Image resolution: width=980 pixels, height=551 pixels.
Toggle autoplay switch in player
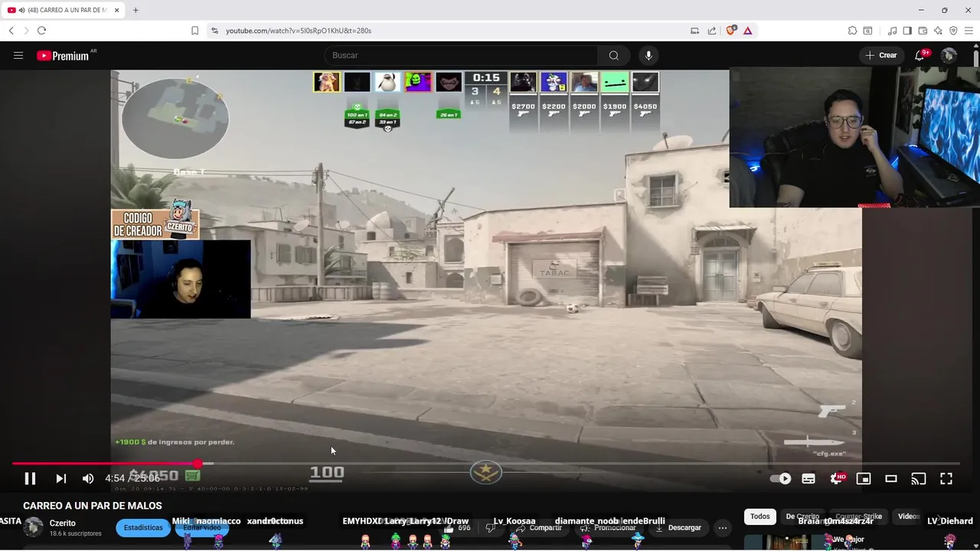pos(780,479)
